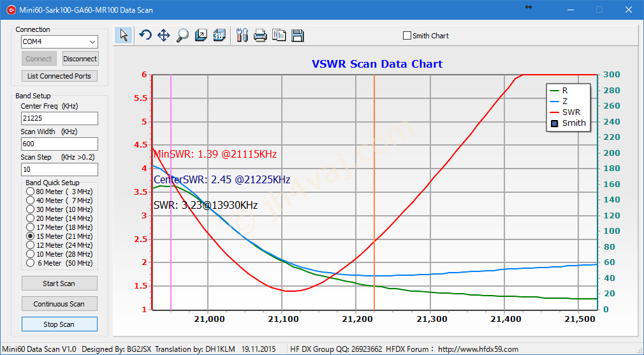Click the SWR 3.23@13930KHz readout
The image size is (644, 355).
(205, 205)
